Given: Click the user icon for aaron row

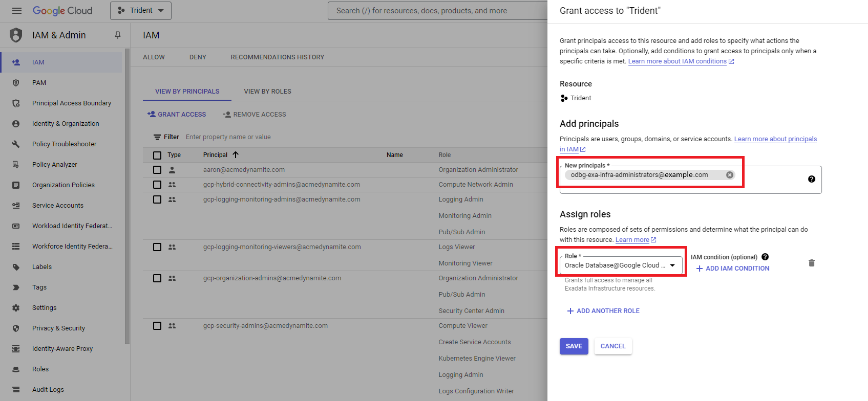Looking at the screenshot, I should coord(172,170).
